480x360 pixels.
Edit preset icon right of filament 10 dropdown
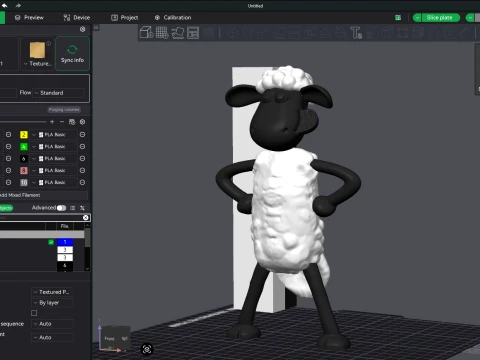(82, 182)
